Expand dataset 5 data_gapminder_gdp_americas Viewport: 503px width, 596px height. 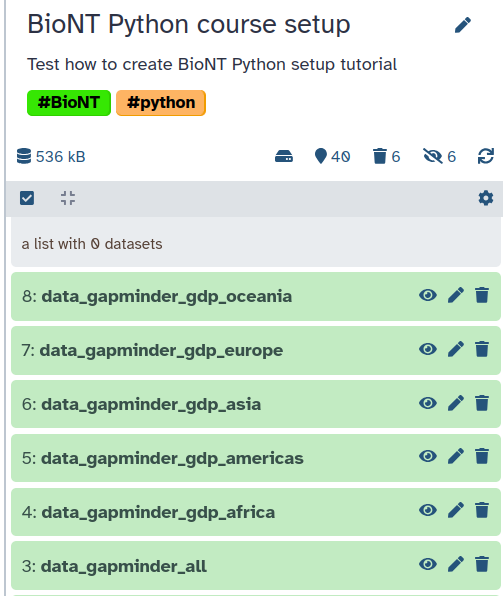[x=163, y=458]
